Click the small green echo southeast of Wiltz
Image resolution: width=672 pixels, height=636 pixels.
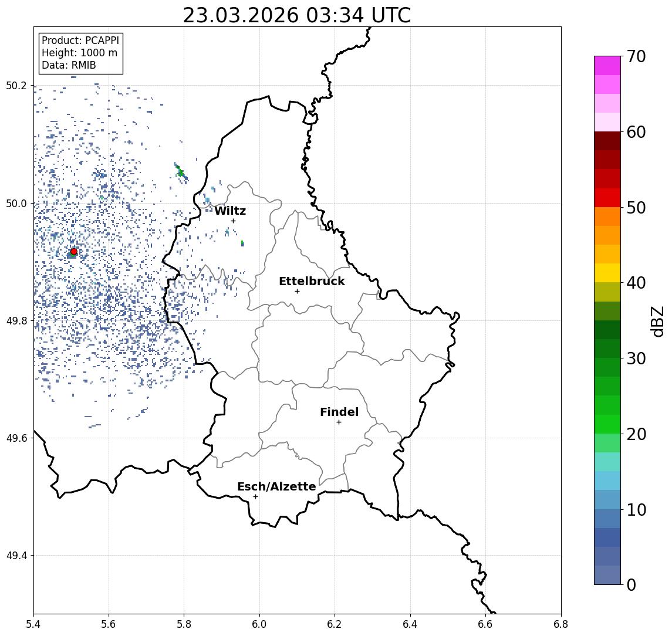click(242, 243)
